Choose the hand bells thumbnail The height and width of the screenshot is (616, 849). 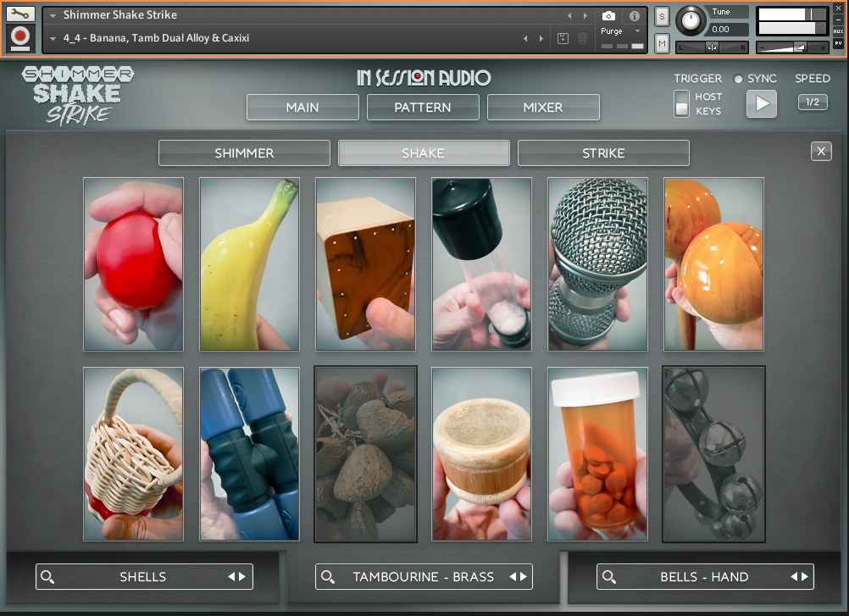pos(713,454)
